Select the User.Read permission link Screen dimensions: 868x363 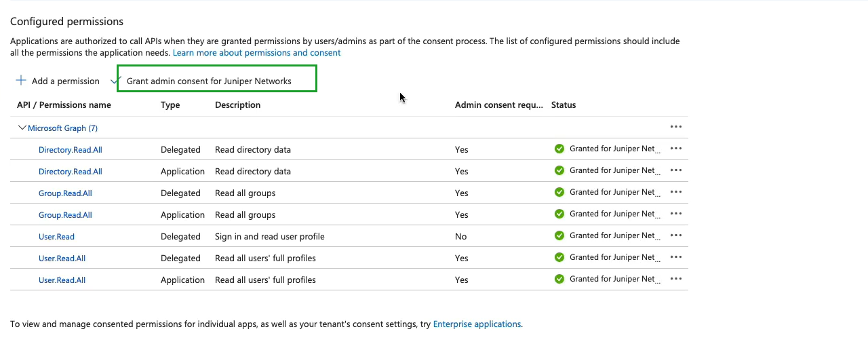point(56,237)
